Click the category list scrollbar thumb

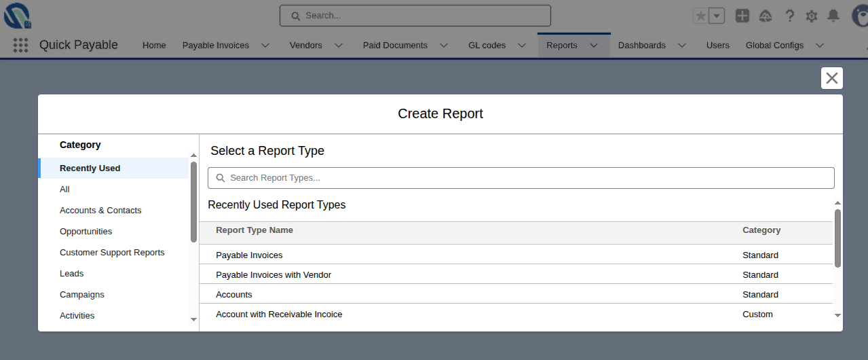(193, 202)
